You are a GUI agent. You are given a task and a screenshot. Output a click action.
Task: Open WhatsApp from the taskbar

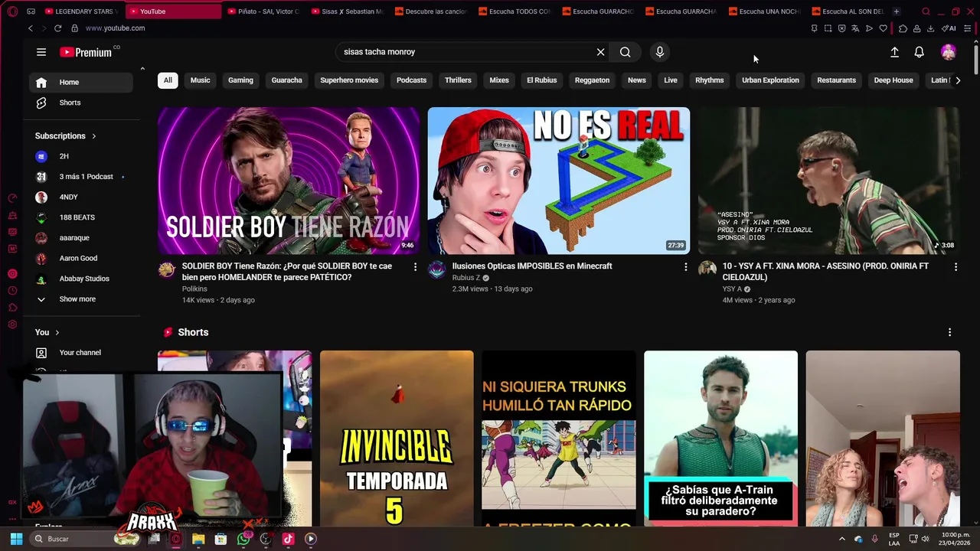click(x=243, y=539)
